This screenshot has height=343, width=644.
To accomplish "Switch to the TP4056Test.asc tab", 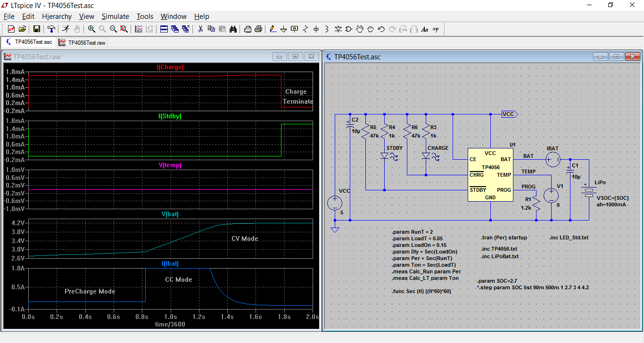I will coord(29,42).
